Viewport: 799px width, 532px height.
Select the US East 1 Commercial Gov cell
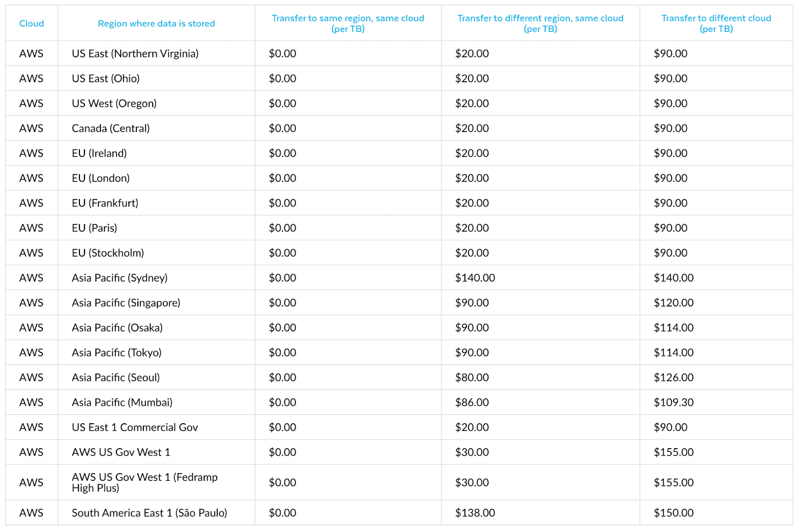pos(135,428)
